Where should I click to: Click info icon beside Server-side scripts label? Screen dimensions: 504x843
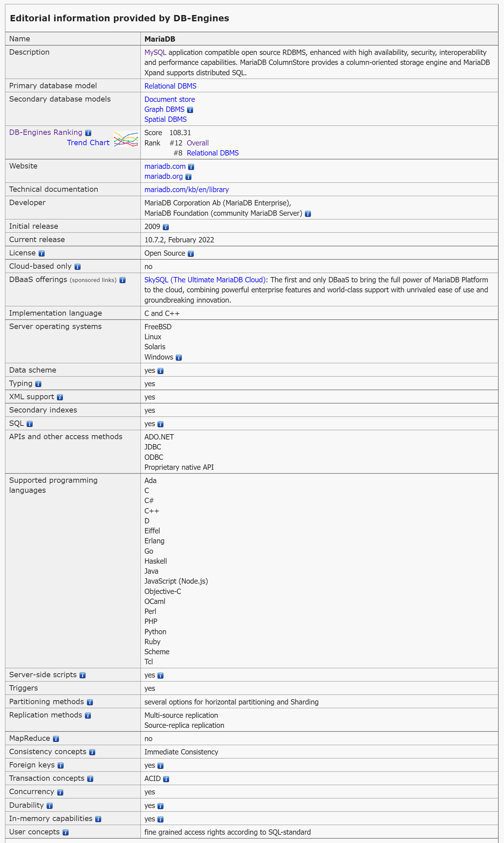coord(83,675)
